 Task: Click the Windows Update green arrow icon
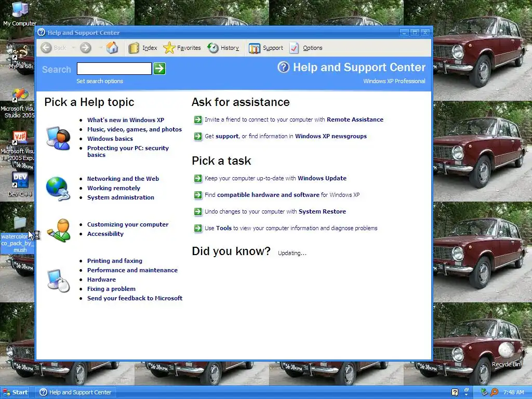tap(198, 178)
